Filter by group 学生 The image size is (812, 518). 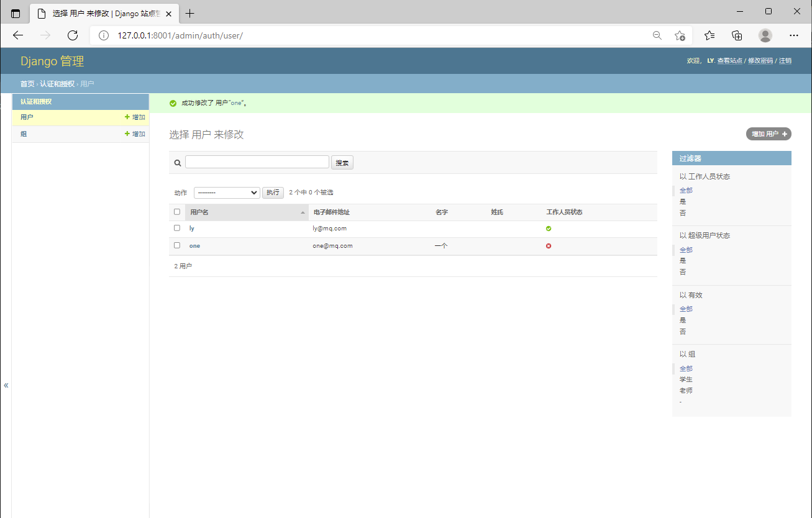pos(686,379)
